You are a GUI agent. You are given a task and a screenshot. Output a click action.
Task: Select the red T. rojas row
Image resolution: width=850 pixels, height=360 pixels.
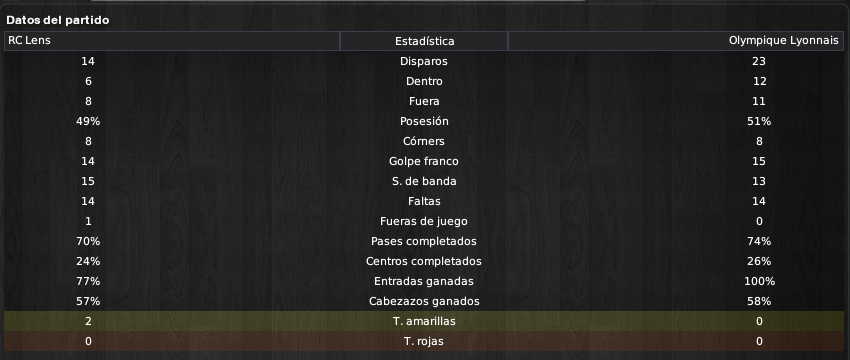[x=424, y=342]
